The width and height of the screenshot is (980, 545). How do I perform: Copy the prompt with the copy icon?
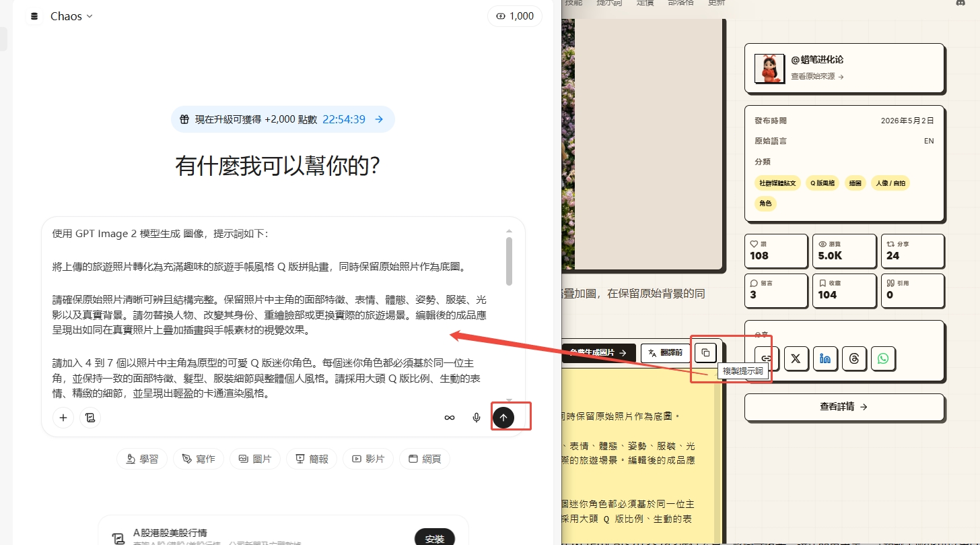[x=705, y=352]
